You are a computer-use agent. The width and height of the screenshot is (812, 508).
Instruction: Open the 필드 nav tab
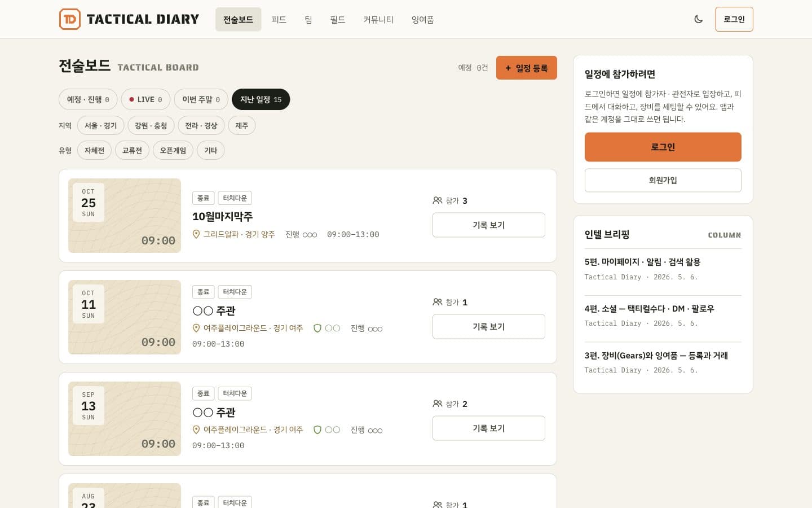(337, 19)
